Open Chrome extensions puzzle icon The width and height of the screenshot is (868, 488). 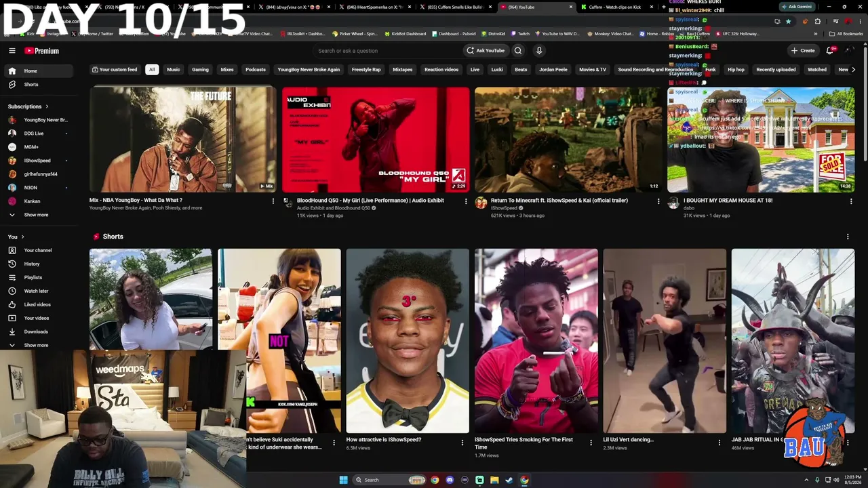817,21
